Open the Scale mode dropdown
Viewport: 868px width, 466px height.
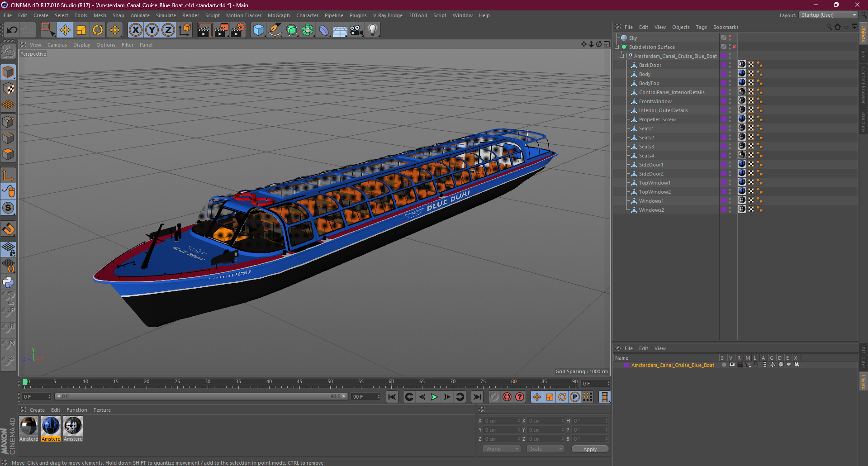point(545,449)
